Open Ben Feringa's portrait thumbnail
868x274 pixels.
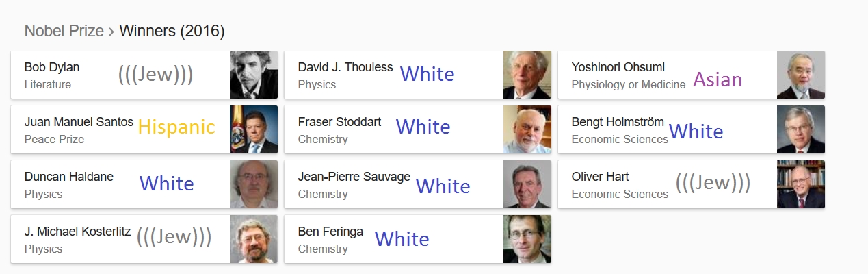pos(527,239)
